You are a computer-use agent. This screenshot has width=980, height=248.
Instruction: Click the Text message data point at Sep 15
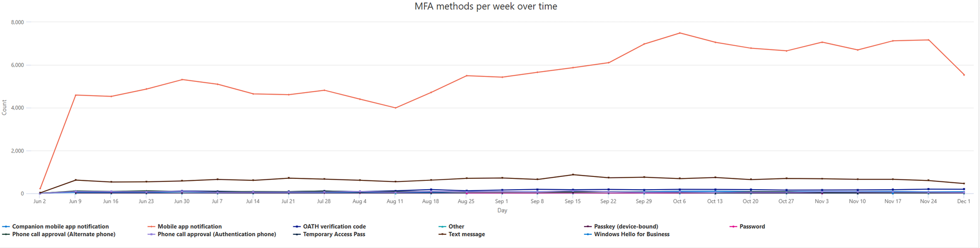573,174
